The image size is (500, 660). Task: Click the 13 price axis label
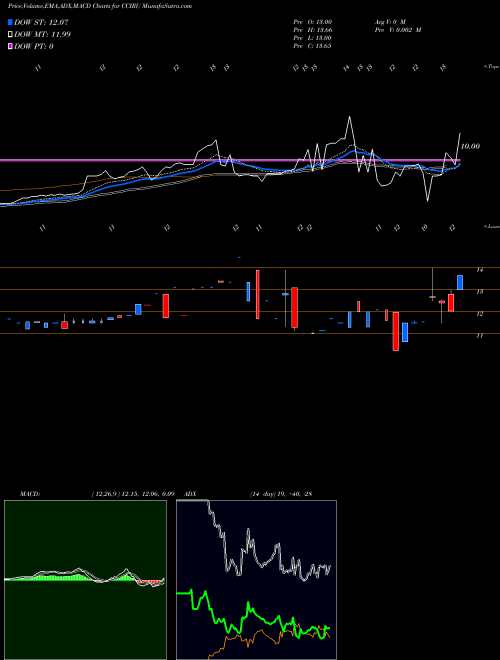tap(479, 292)
